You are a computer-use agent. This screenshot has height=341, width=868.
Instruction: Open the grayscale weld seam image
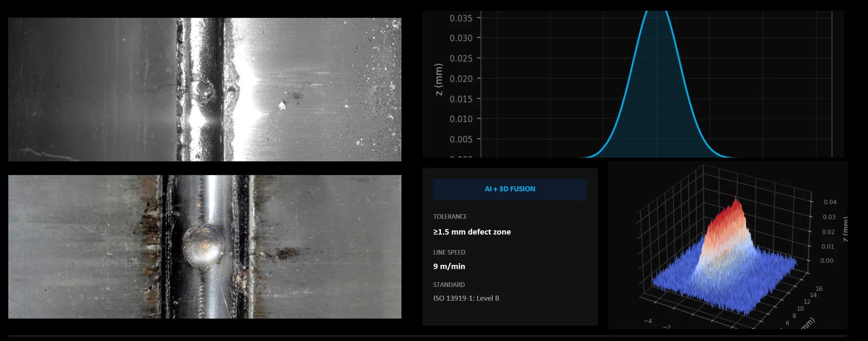205,89
